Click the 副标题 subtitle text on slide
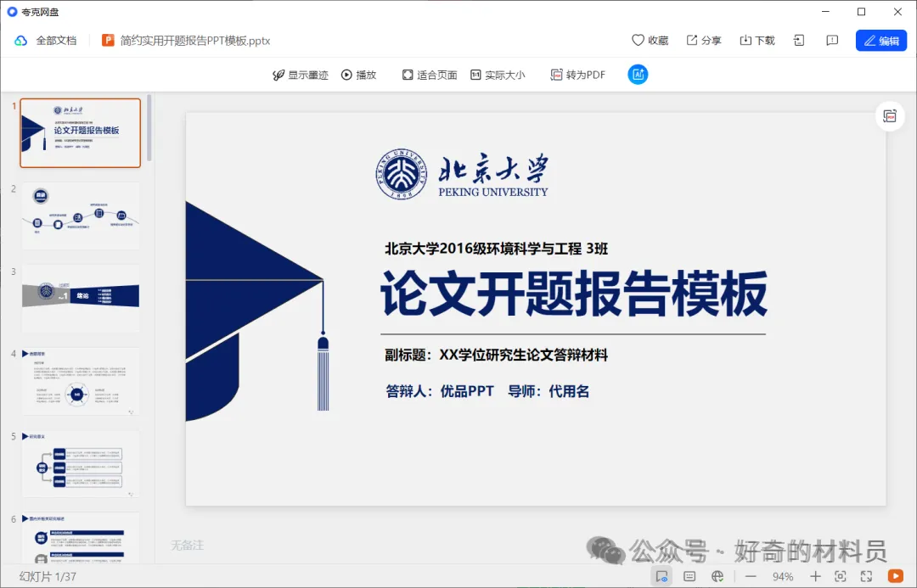The width and height of the screenshot is (917, 588). tap(496, 355)
